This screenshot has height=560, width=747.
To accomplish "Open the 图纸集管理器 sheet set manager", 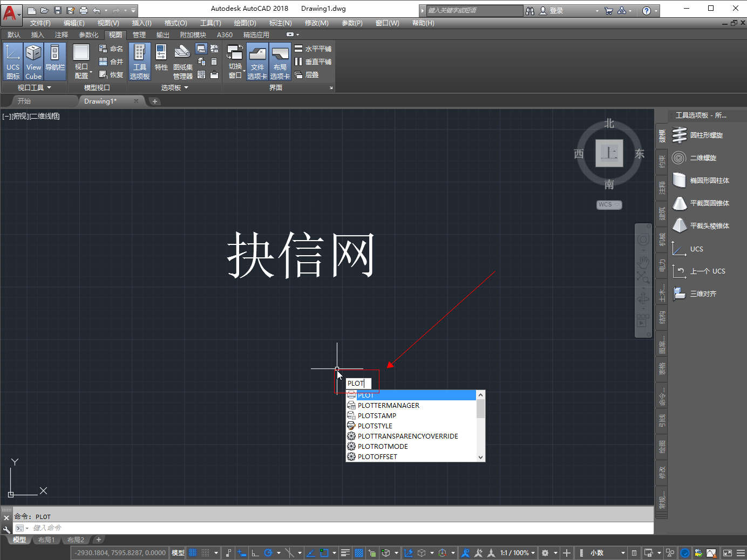I will (x=183, y=62).
